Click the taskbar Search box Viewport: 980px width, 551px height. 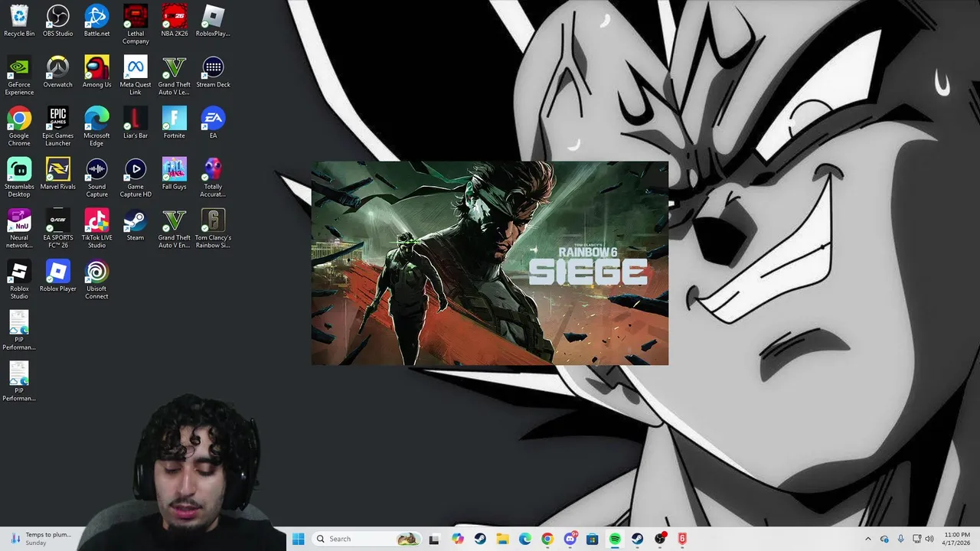[366, 539]
